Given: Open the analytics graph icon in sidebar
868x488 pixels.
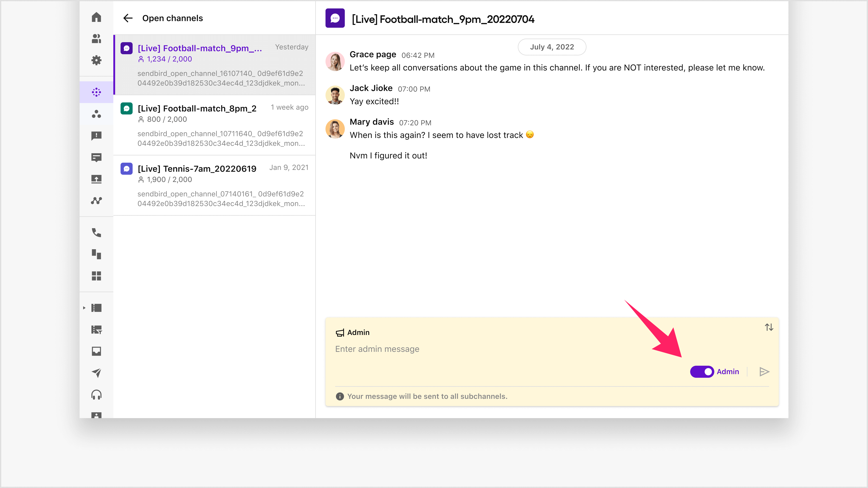Looking at the screenshot, I should pyautogui.click(x=96, y=201).
